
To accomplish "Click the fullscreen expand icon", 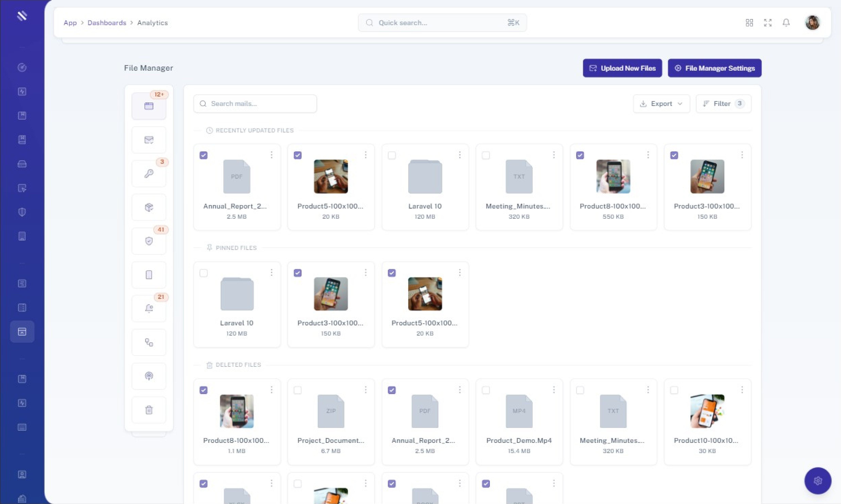I will pos(768,23).
